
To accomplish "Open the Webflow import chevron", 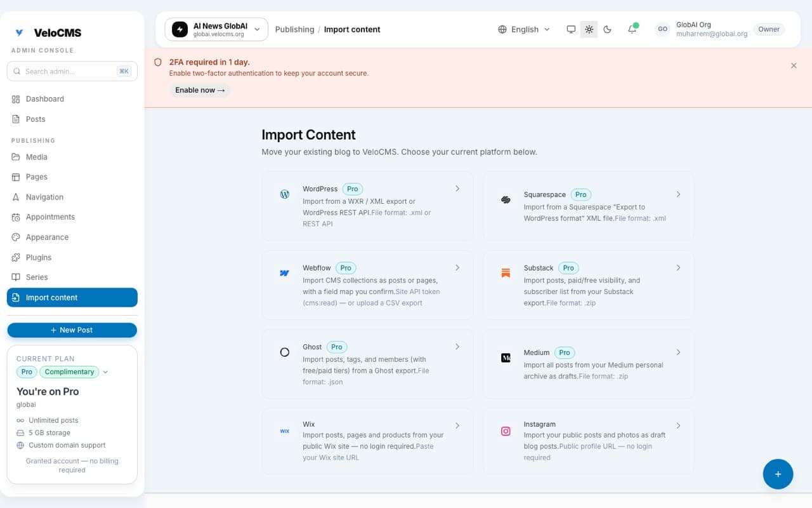I will point(457,267).
